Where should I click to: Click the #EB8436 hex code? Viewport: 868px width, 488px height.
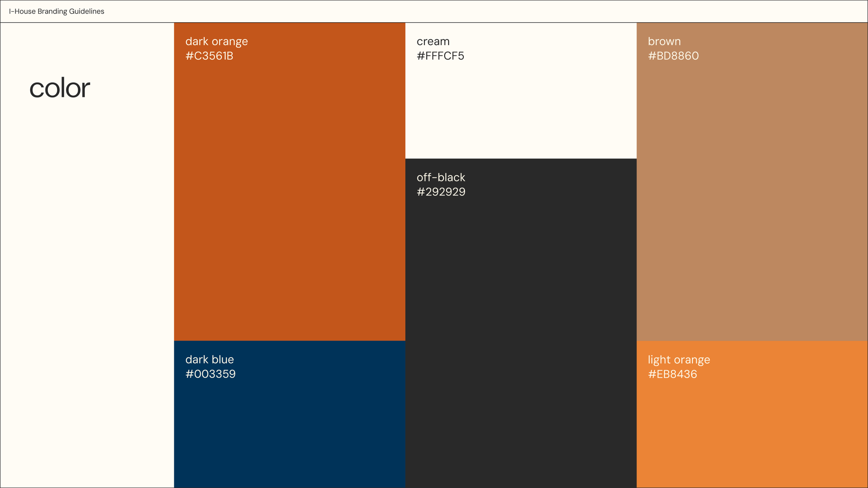click(672, 375)
